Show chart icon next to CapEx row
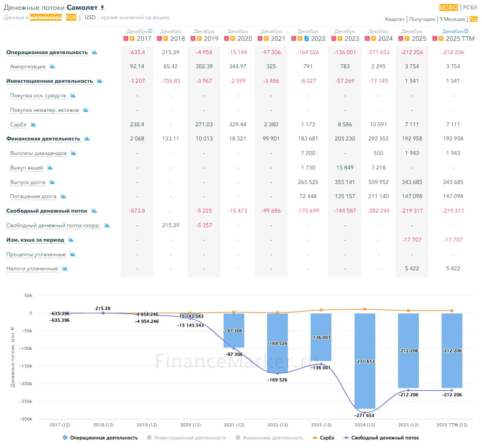 [x=33, y=124]
